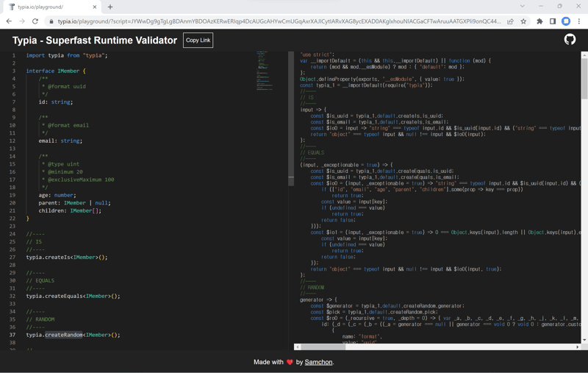Open the GitHub repository icon
The width and height of the screenshot is (588, 373).
(x=570, y=40)
